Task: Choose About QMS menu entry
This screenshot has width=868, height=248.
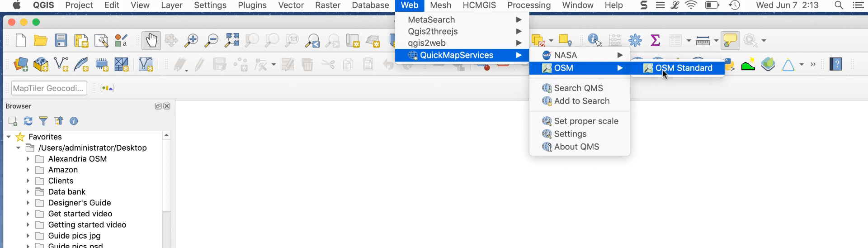Action: 580,147
